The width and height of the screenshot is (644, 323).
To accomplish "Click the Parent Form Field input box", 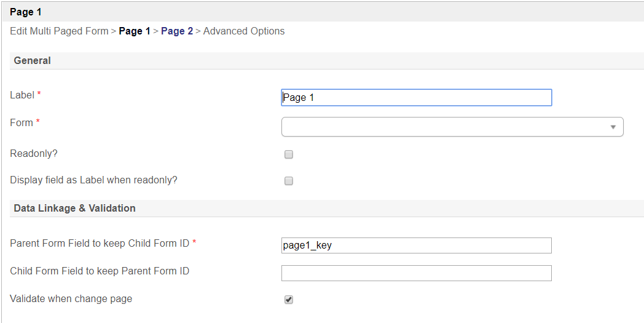I will click(x=416, y=245).
